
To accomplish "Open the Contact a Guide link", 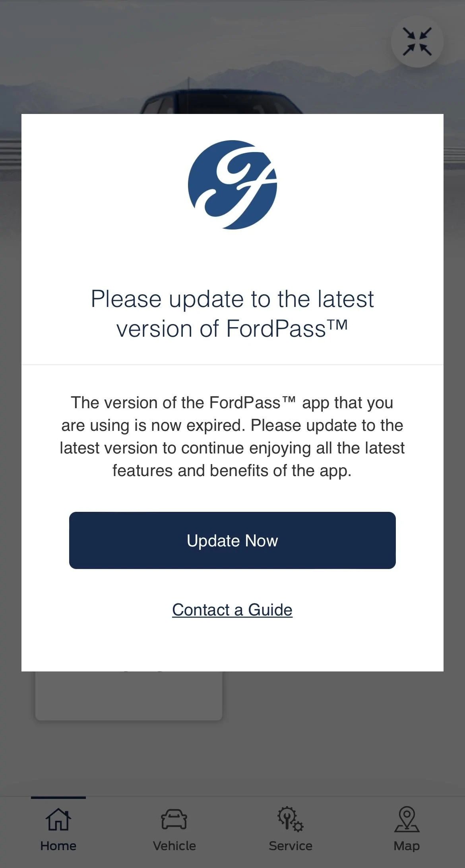I will 232,610.
